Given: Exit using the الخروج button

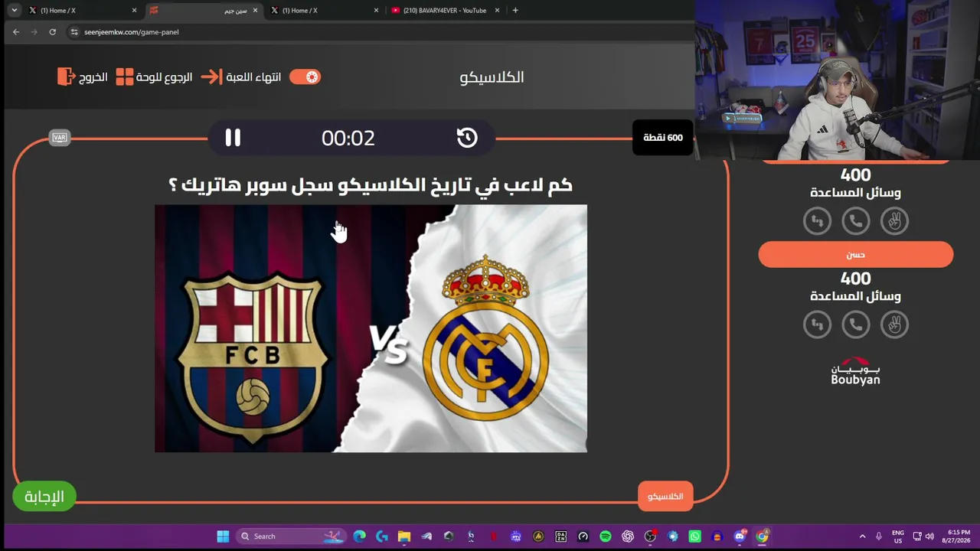Looking at the screenshot, I should pos(83,77).
